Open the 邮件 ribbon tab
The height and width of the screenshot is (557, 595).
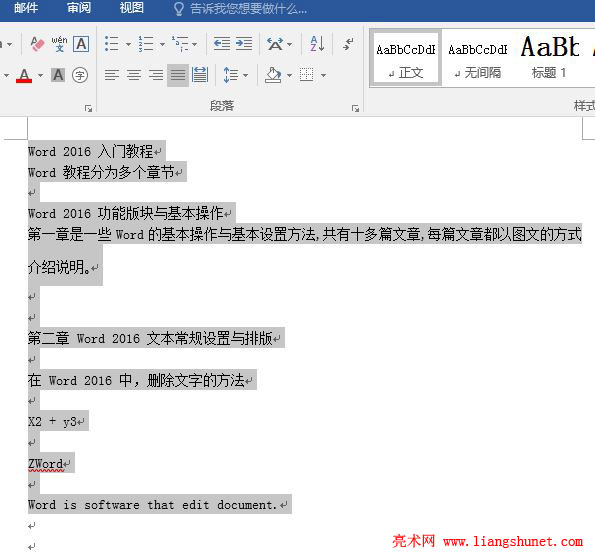click(26, 8)
